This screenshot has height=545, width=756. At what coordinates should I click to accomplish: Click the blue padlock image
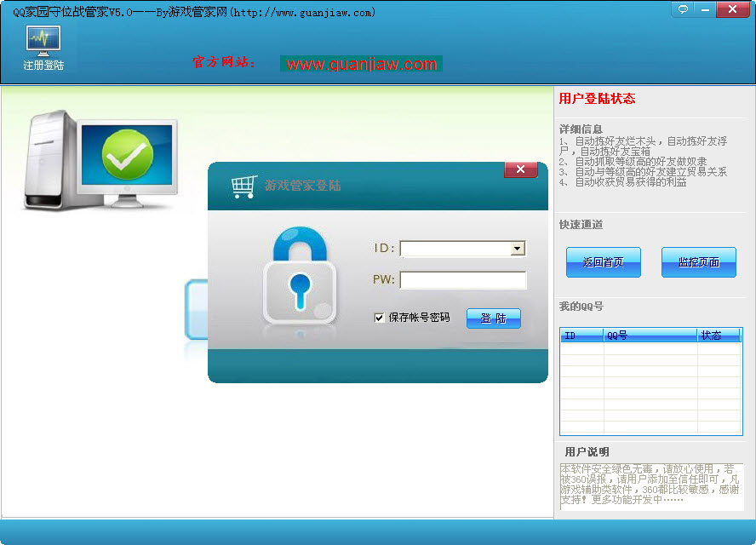(x=300, y=275)
